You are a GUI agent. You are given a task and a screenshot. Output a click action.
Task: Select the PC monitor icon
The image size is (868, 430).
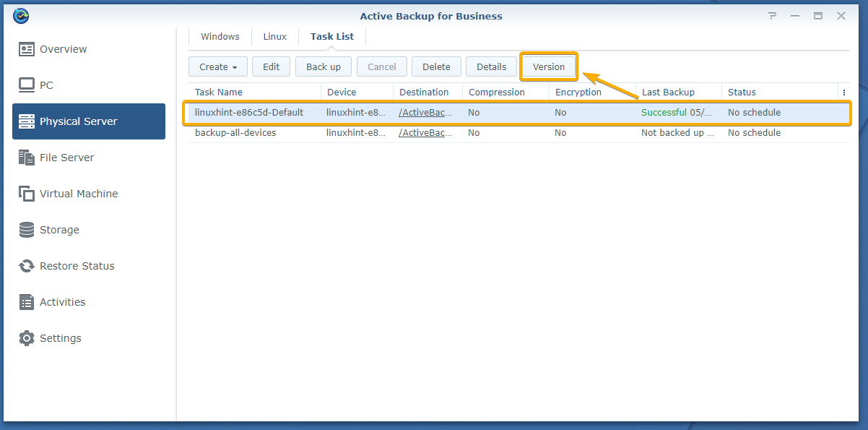(x=27, y=85)
